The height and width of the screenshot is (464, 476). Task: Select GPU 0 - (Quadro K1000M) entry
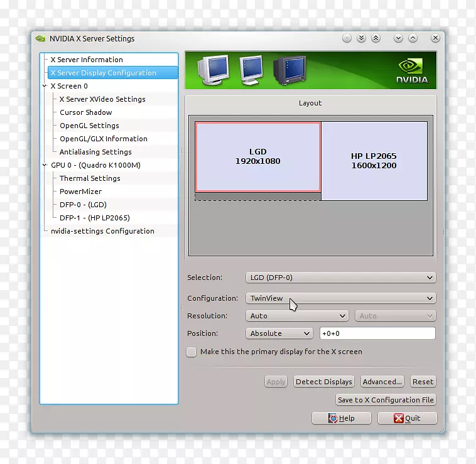[95, 165]
